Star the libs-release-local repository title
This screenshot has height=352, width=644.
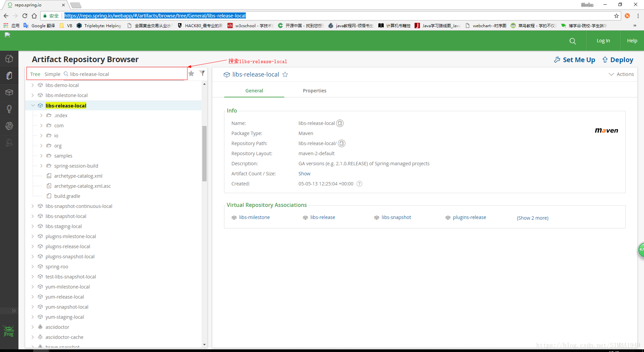click(x=285, y=75)
